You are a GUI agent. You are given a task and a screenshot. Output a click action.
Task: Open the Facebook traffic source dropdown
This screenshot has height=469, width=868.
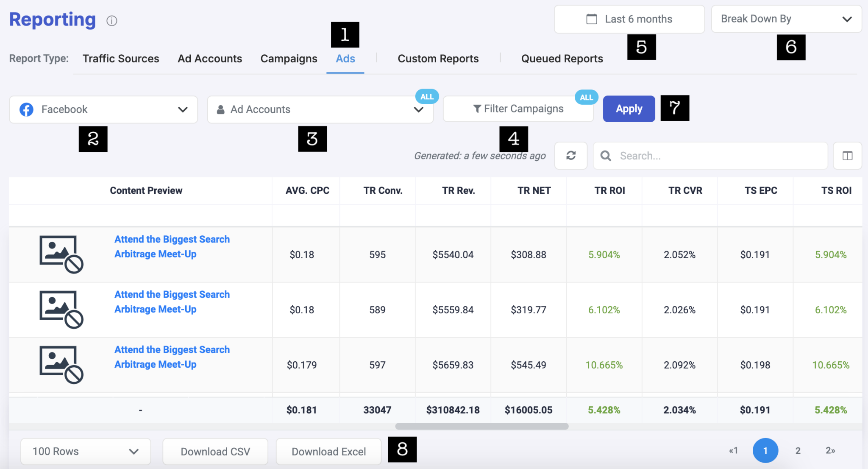coord(183,109)
